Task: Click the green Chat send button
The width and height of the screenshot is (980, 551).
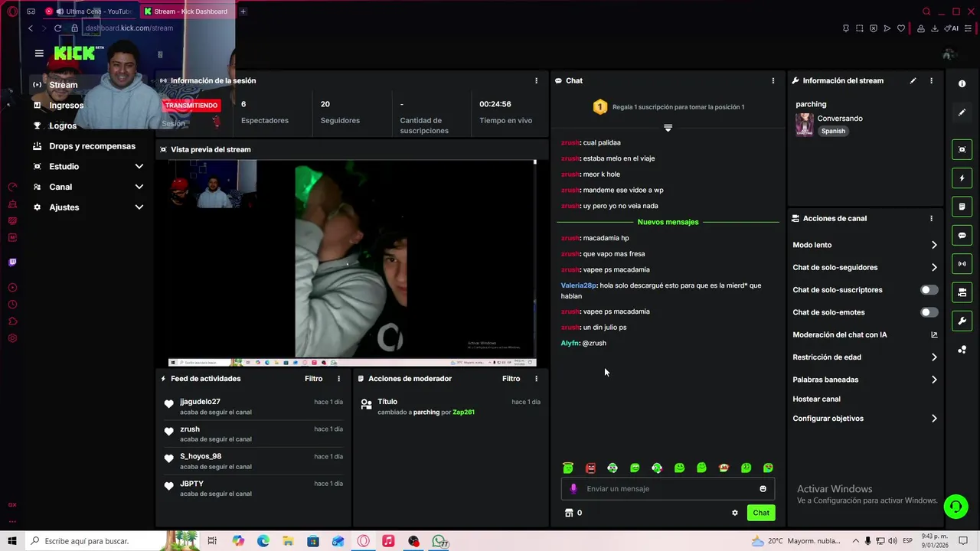Action: coord(761,513)
